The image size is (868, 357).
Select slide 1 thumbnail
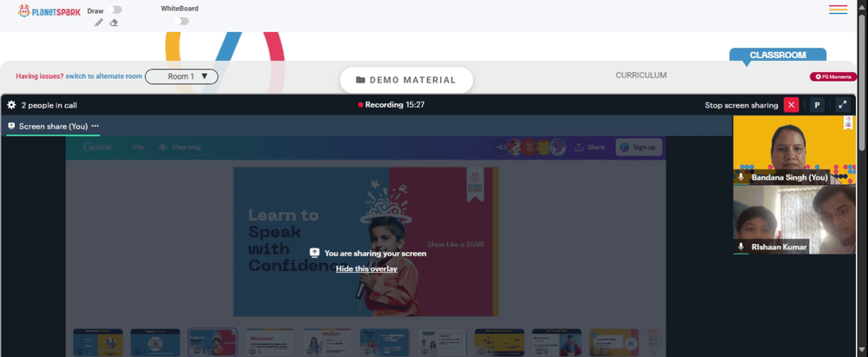[98, 342]
